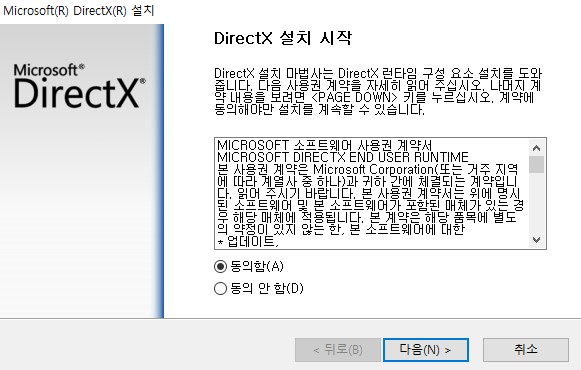
Task: Click the license text scrollbar thumb
Action: (536, 165)
